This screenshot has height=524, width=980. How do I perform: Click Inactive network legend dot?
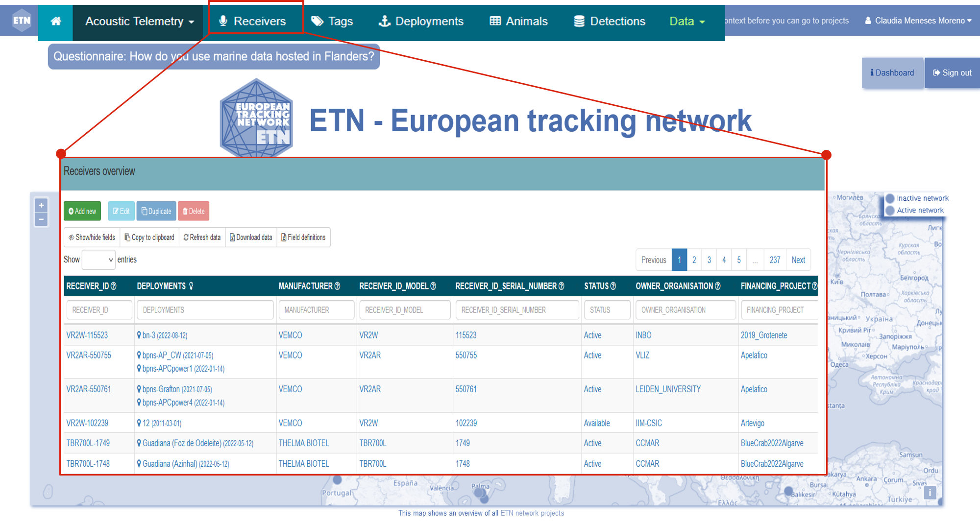890,198
